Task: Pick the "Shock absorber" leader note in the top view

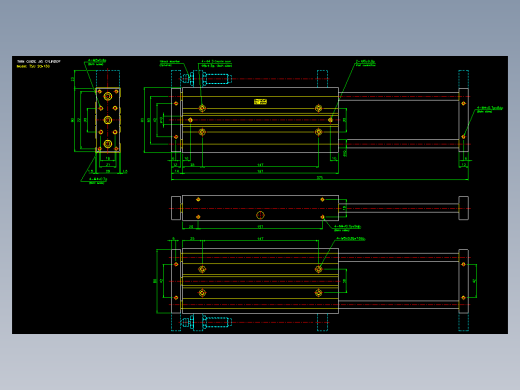Action: click(x=170, y=63)
